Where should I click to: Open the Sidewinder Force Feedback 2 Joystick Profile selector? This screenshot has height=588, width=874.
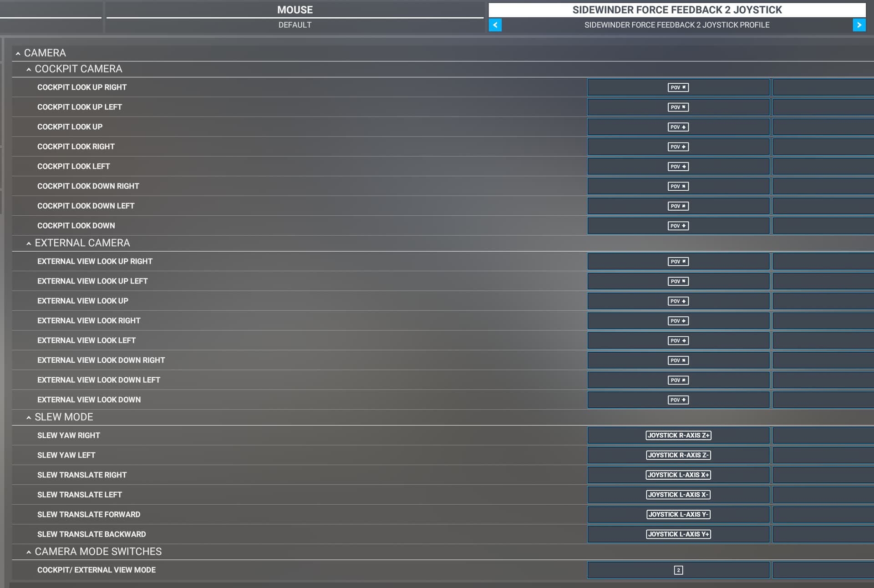[x=677, y=25]
